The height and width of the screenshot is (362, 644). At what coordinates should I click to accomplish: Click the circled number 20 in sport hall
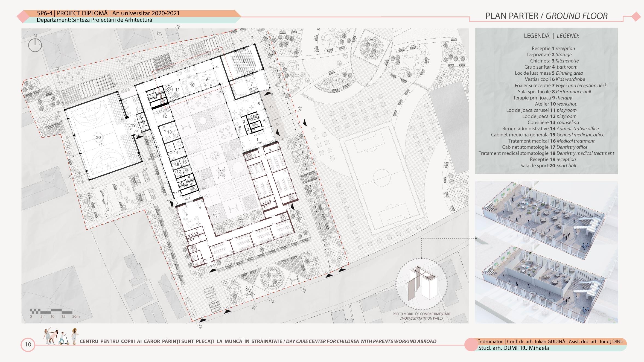(98, 138)
